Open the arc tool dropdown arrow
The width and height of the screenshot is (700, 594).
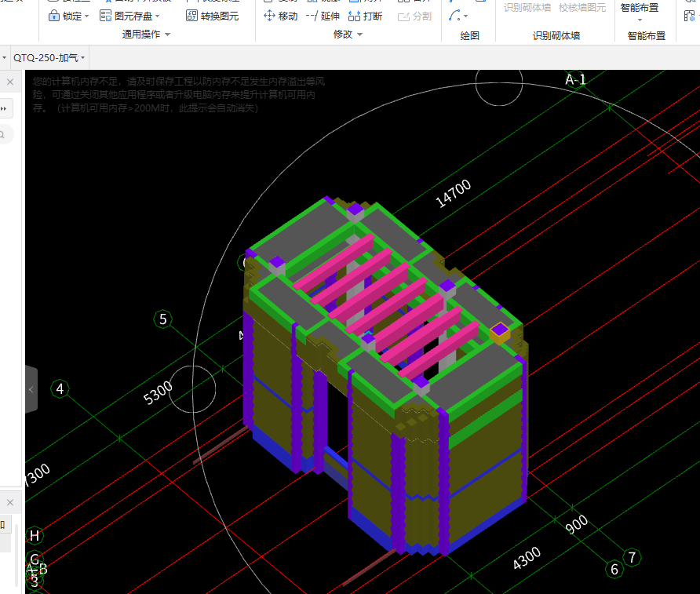point(466,16)
